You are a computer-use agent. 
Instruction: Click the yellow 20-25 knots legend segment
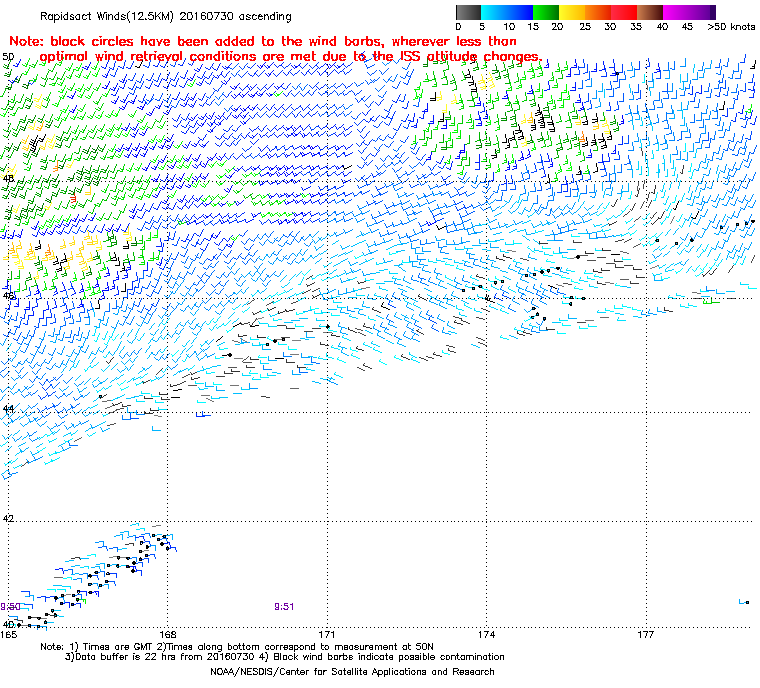(572, 12)
